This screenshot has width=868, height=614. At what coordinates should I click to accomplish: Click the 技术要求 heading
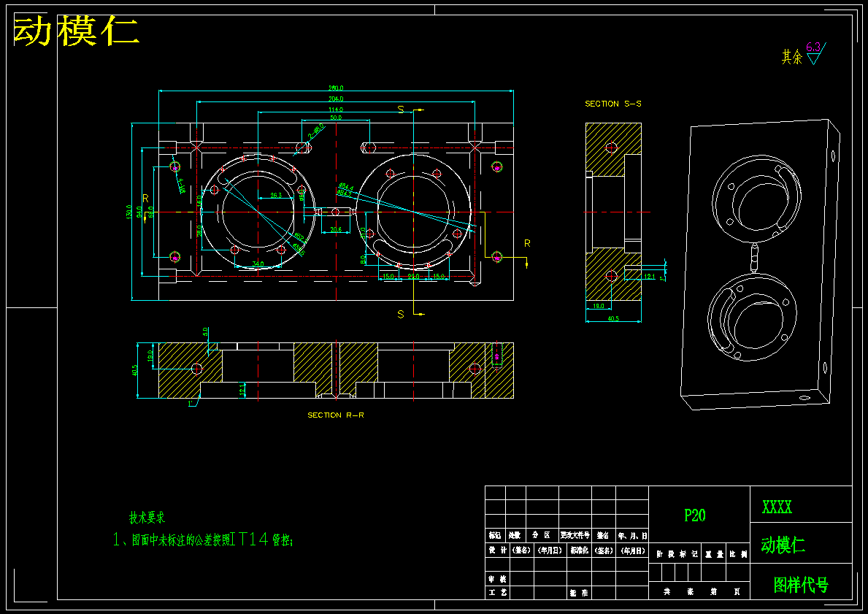tap(147, 518)
